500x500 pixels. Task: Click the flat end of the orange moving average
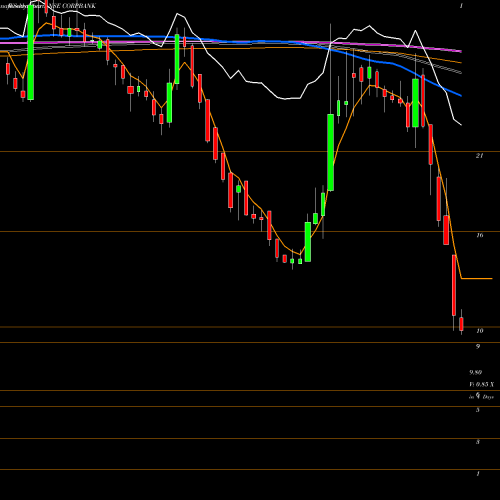[x=477, y=278]
